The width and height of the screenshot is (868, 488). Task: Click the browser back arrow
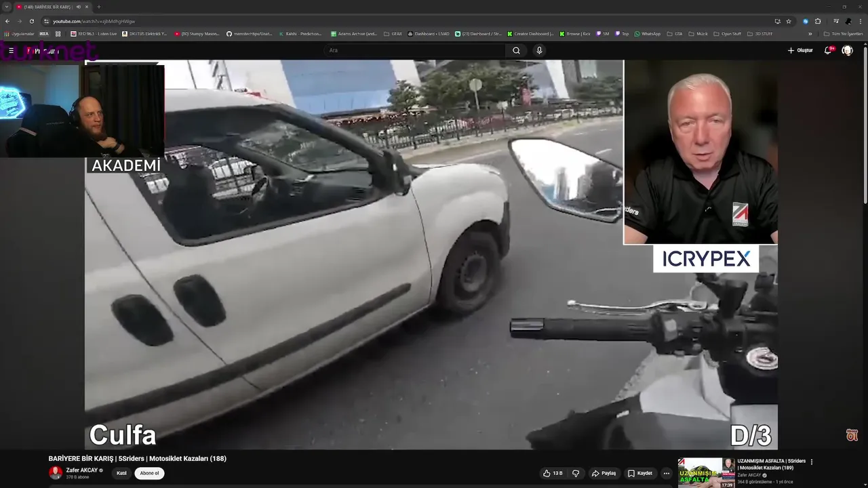(x=7, y=21)
